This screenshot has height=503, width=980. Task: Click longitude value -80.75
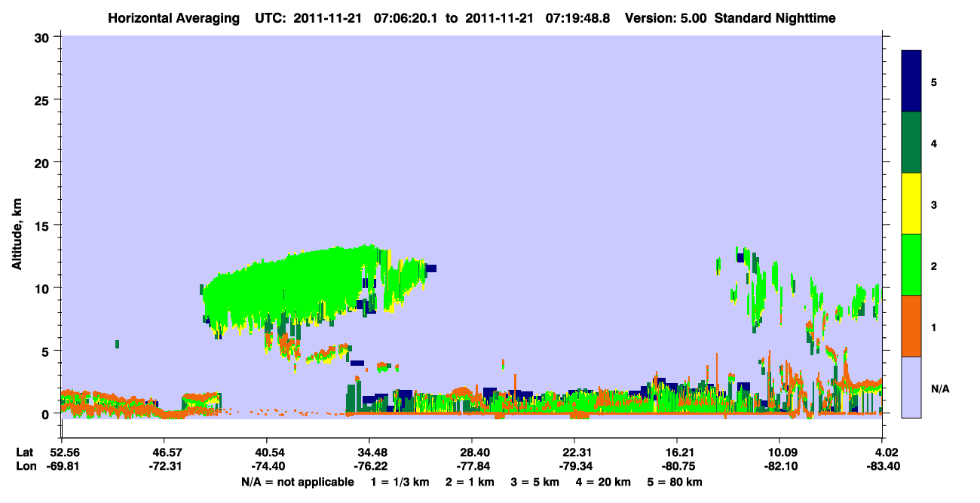pyautogui.click(x=677, y=465)
